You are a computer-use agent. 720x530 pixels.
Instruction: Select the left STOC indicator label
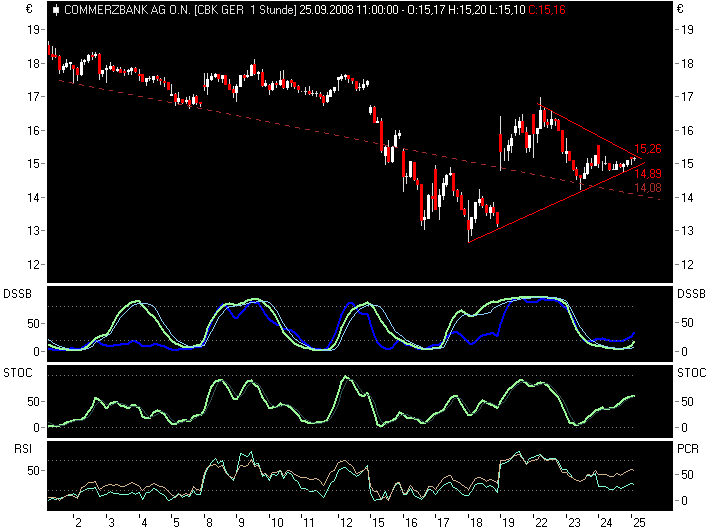[18, 372]
